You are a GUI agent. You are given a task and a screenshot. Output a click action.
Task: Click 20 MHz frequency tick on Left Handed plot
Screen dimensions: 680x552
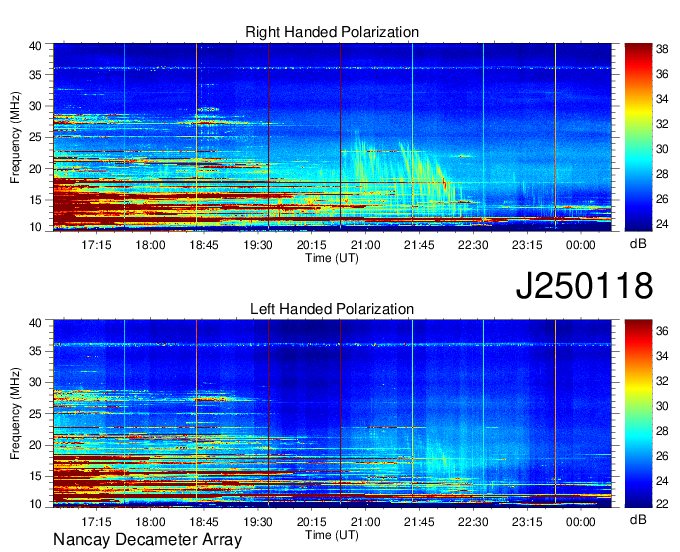coord(35,445)
